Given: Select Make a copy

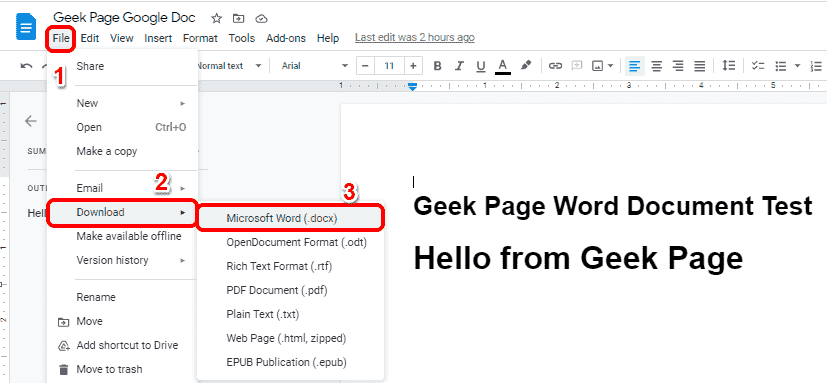Looking at the screenshot, I should pyautogui.click(x=122, y=151).
